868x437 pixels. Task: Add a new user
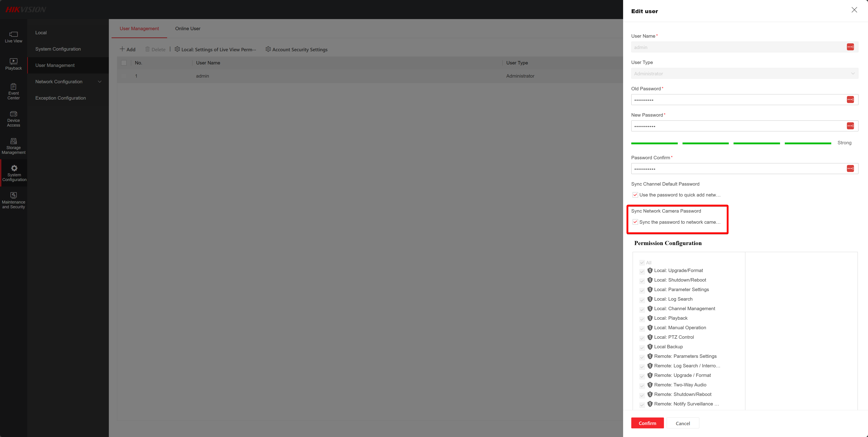(x=128, y=49)
